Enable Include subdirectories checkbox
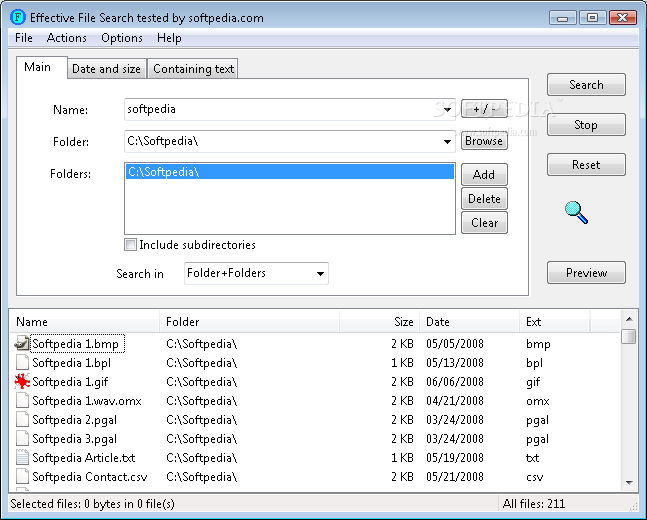The height and width of the screenshot is (520, 647). [x=130, y=245]
